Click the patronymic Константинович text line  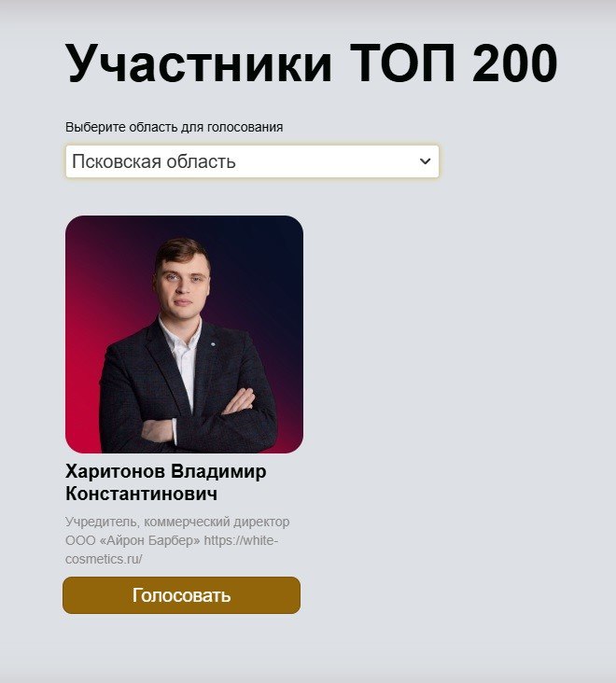click(x=141, y=495)
